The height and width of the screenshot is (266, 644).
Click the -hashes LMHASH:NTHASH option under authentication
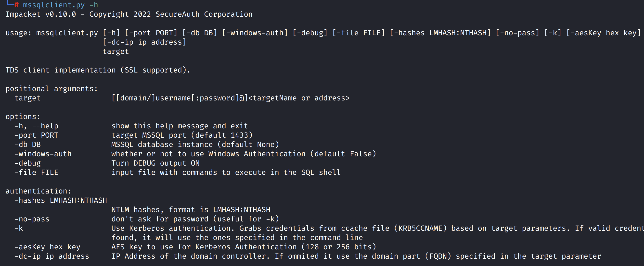61,200
